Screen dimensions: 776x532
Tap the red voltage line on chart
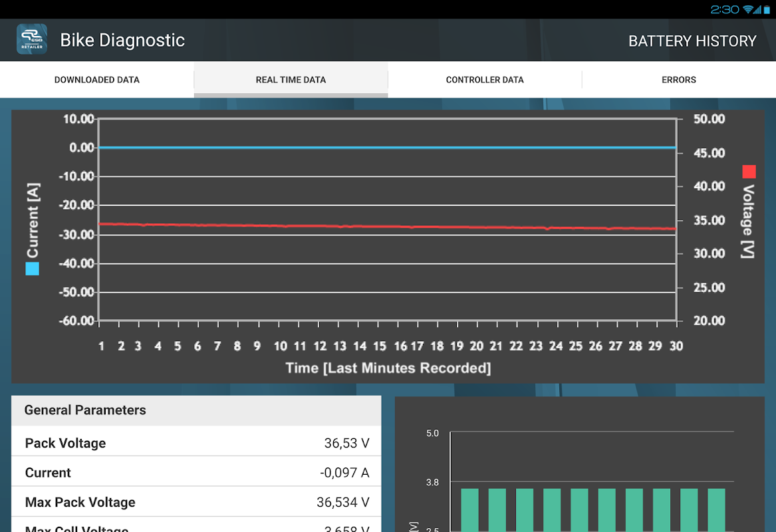coord(386,227)
